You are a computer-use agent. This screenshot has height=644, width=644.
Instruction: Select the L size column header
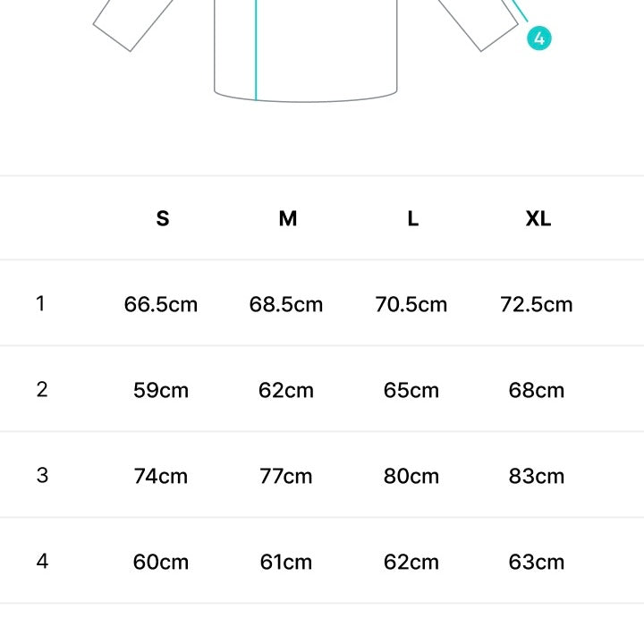412,218
